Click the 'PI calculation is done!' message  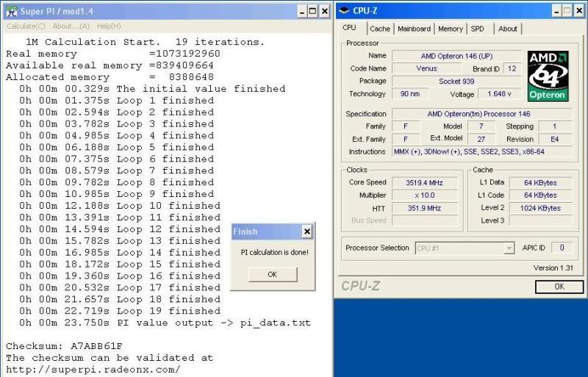point(274,253)
